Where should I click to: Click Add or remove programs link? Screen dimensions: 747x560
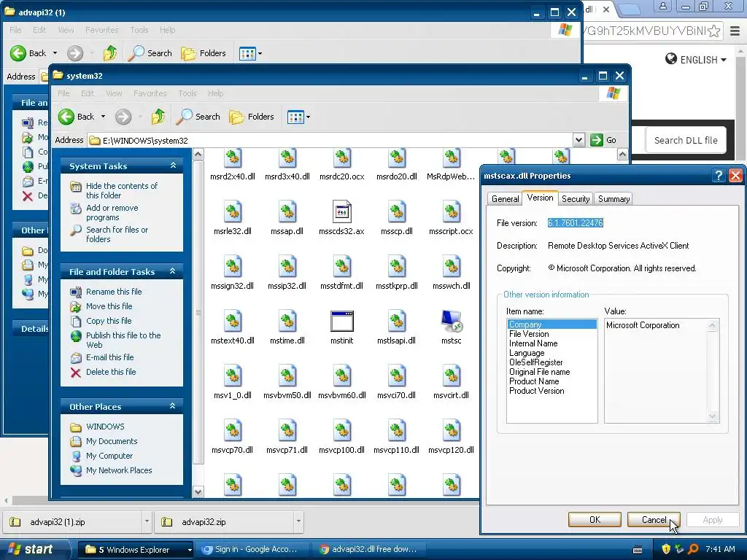tap(112, 212)
